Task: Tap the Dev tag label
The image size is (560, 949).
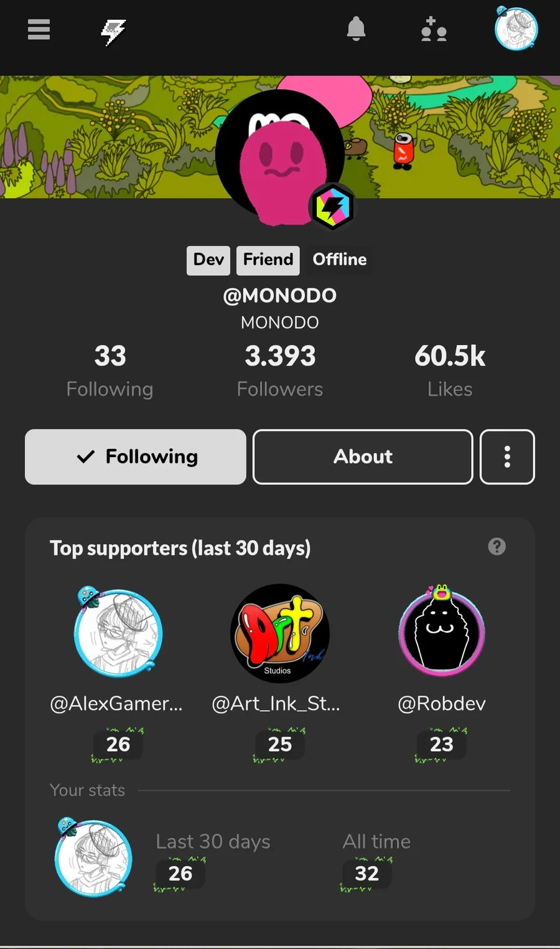Action: pyautogui.click(x=208, y=260)
